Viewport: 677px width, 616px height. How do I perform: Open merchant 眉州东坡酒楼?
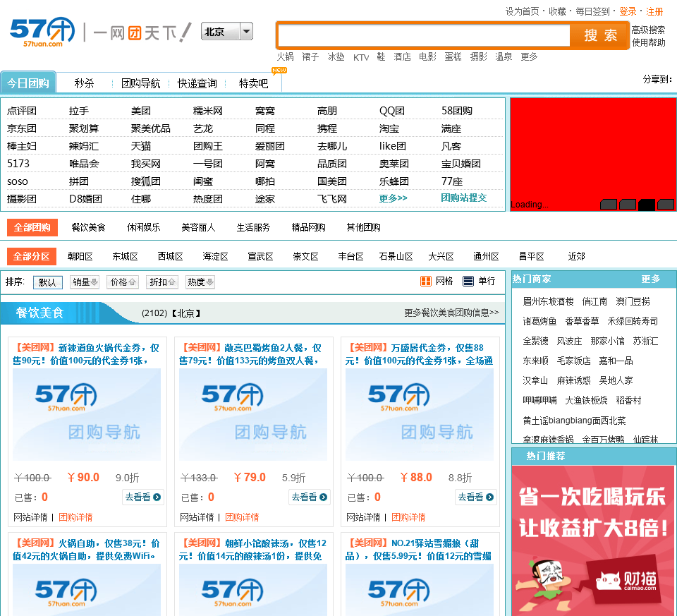tap(548, 301)
